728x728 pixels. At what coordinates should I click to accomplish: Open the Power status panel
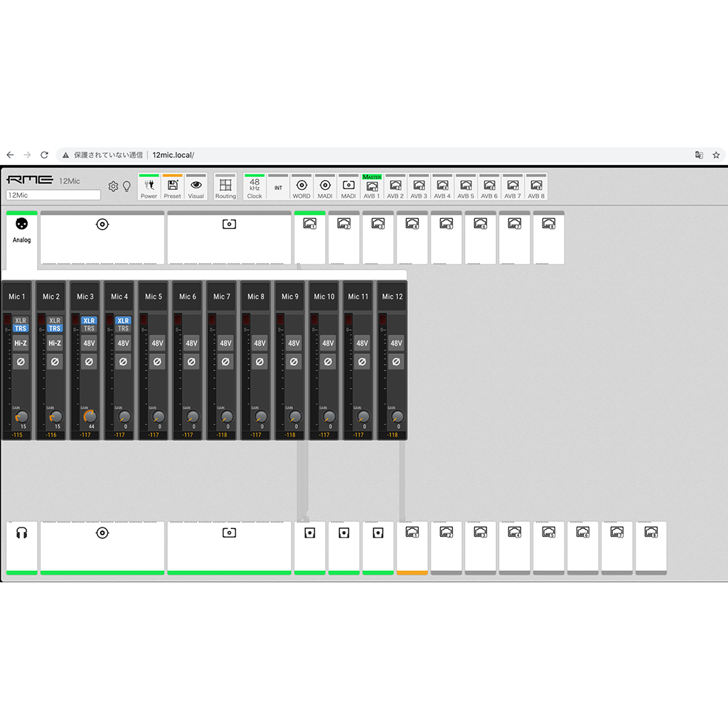click(149, 187)
